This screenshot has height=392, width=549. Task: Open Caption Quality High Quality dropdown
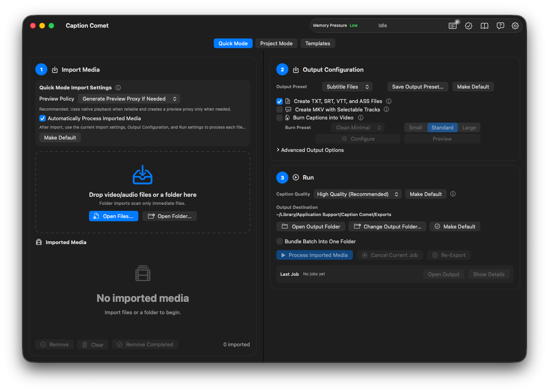click(358, 194)
